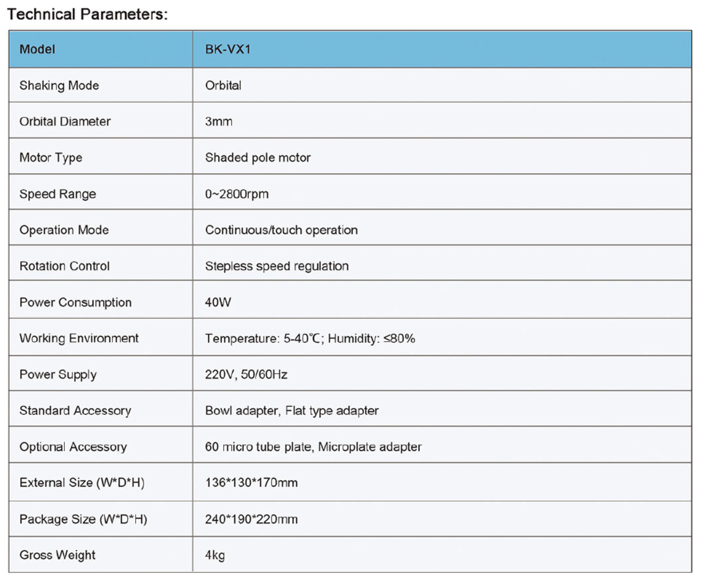Select the 220V, 50/60Hz value
The height and width of the screenshot is (588, 705).
246,374
